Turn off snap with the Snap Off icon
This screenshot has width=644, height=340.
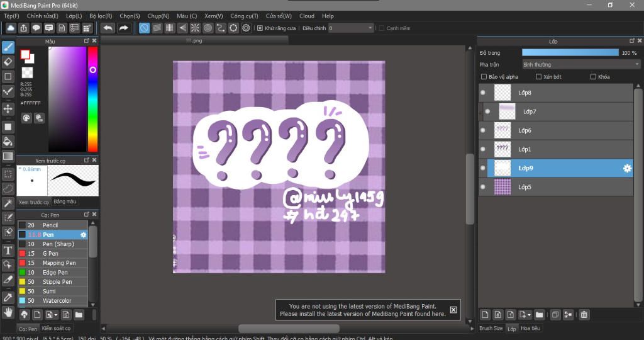(144, 28)
